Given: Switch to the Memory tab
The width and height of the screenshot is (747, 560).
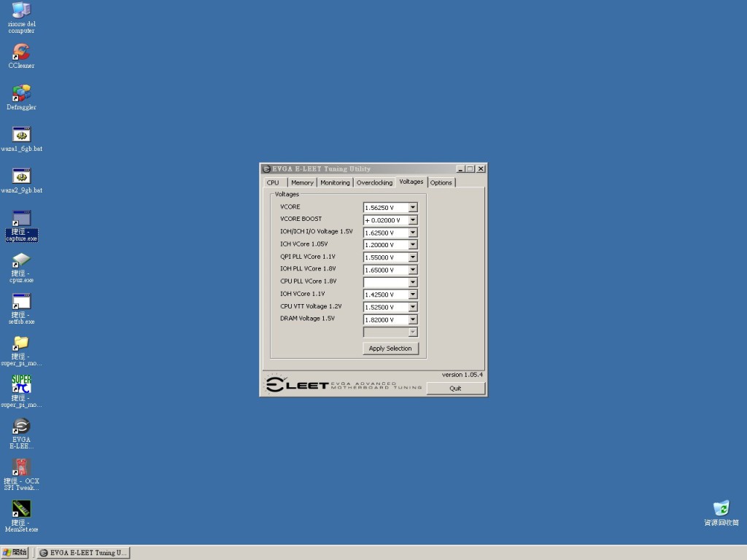Looking at the screenshot, I should click(302, 182).
